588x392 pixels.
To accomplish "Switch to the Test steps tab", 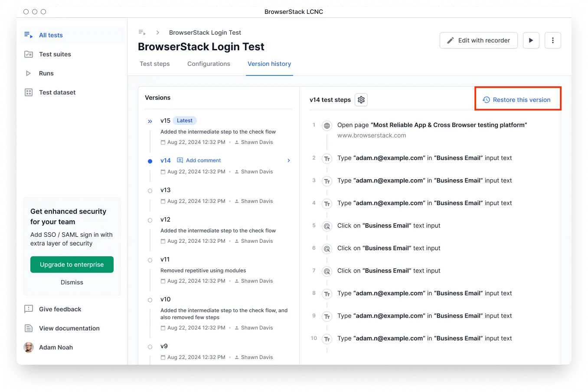I will 155,64.
